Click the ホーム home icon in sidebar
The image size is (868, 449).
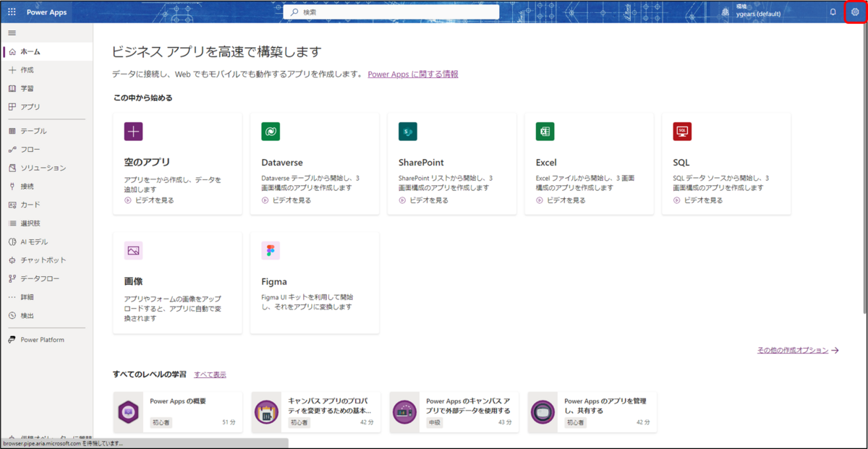click(12, 52)
